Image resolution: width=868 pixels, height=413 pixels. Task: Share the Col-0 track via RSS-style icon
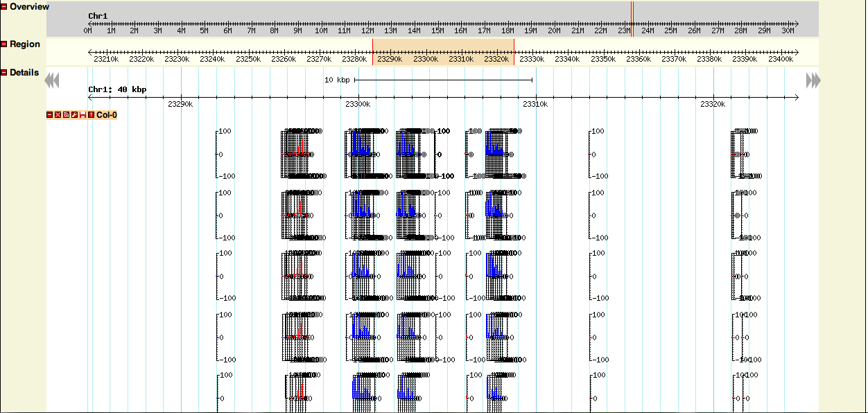(x=67, y=114)
